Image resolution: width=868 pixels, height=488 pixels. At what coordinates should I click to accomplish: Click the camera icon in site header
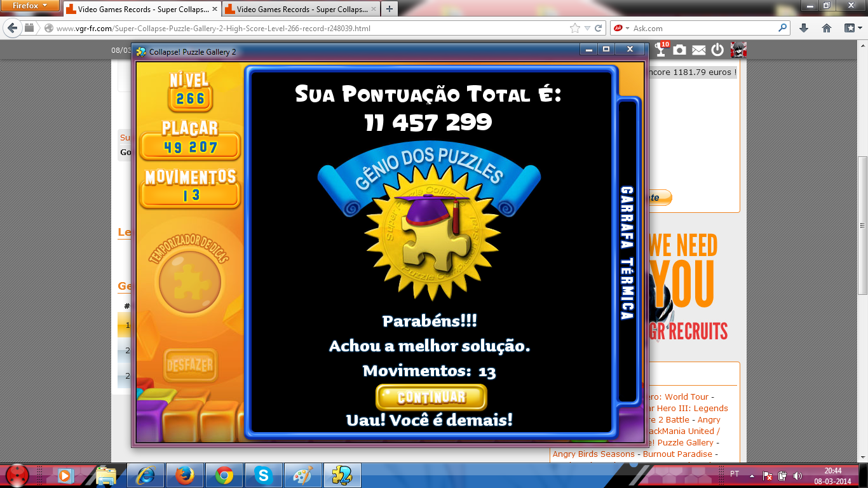click(x=680, y=50)
